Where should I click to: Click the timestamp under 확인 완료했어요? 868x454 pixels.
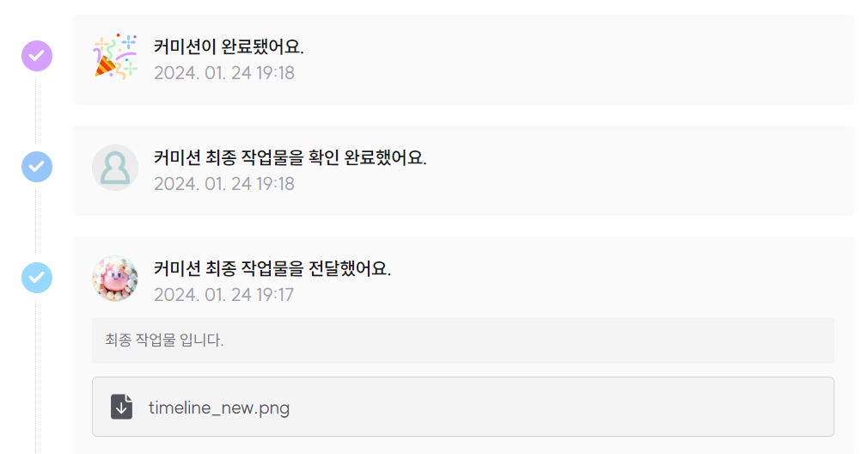click(223, 184)
